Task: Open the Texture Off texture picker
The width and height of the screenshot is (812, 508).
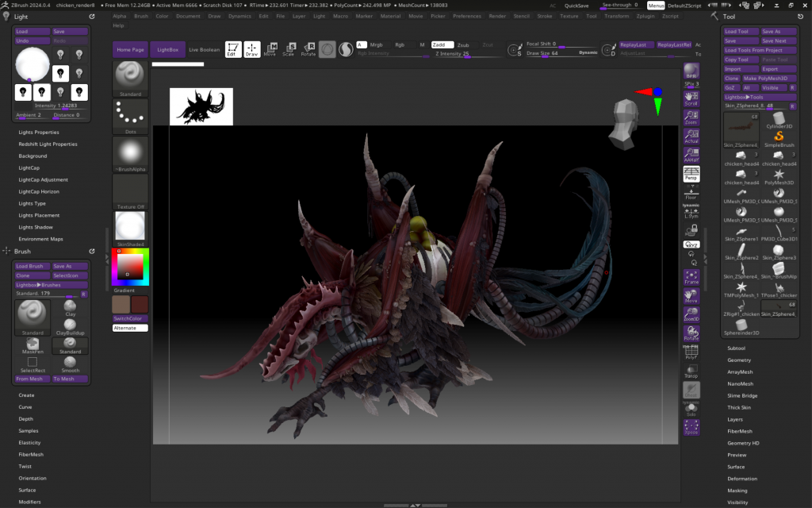Action: (130, 192)
